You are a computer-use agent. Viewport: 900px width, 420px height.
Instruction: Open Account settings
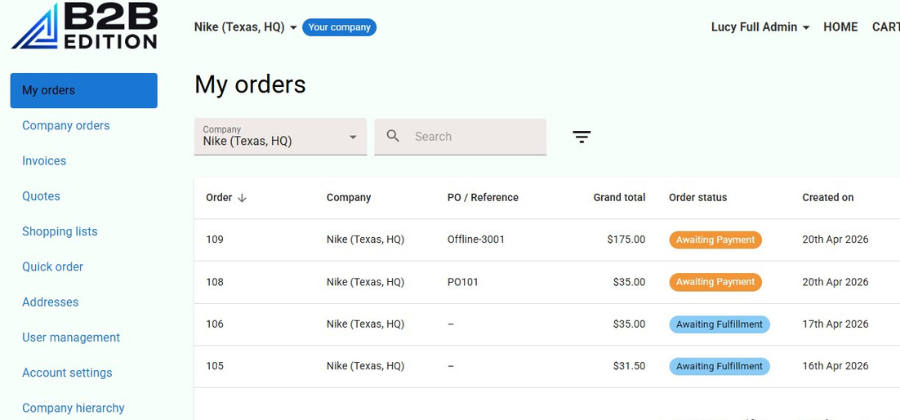[67, 373]
